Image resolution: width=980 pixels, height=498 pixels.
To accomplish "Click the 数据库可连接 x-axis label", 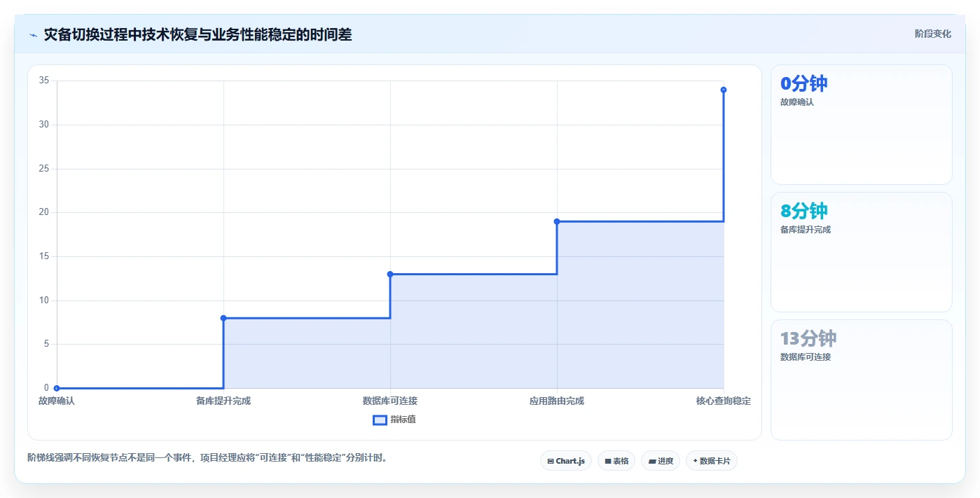I will (390, 401).
